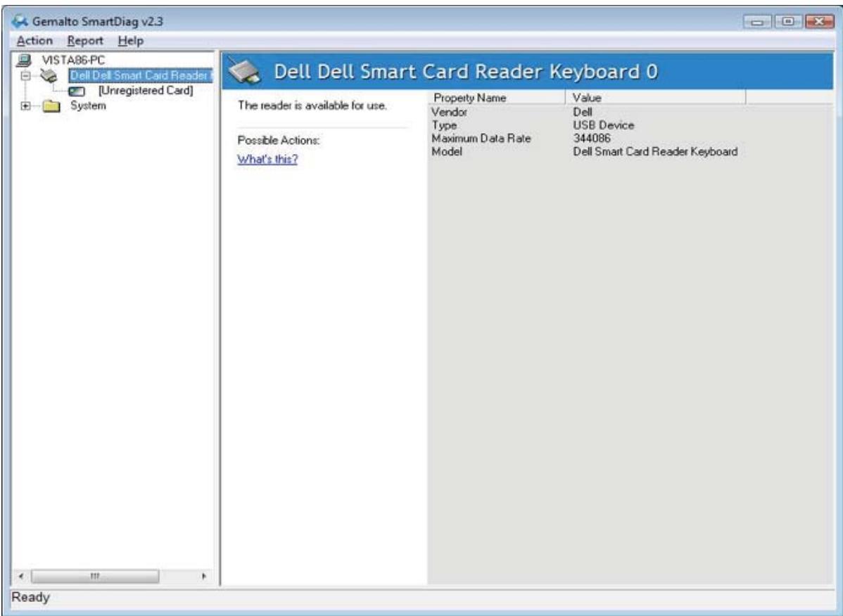Click 'The reader is available for use.' text
The height and width of the screenshot is (616, 843).
[x=312, y=105]
